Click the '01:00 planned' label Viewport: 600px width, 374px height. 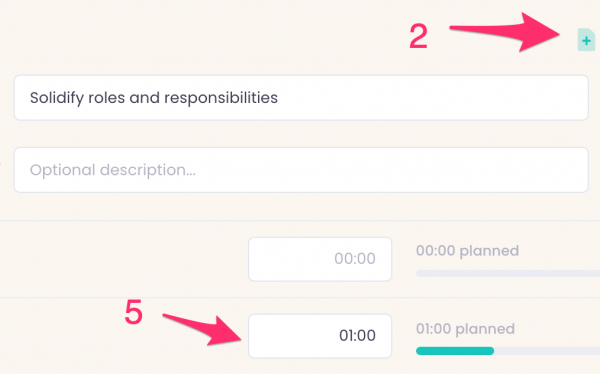[x=465, y=329]
